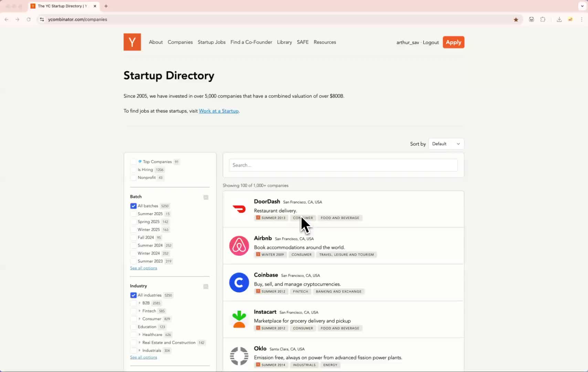The height and width of the screenshot is (372, 588).
Task: Click the company Search input field
Action: pyautogui.click(x=343, y=165)
